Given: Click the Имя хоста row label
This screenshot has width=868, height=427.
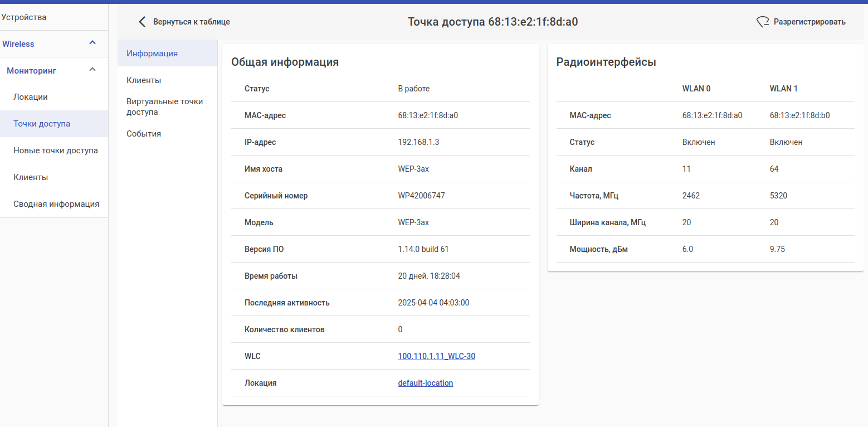Looking at the screenshot, I should 264,169.
